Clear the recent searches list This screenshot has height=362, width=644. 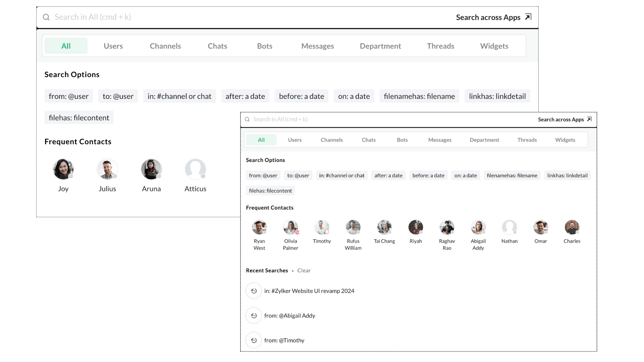pos(304,270)
